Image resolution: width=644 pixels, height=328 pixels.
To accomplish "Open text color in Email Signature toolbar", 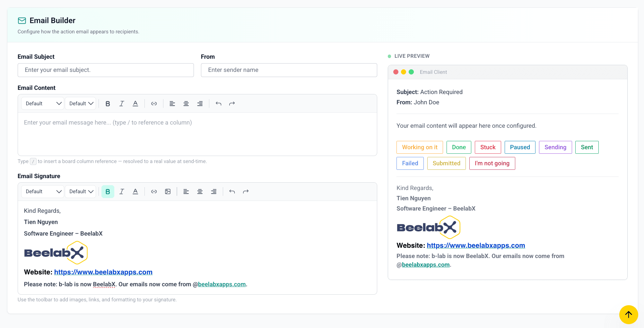I will 135,192.
